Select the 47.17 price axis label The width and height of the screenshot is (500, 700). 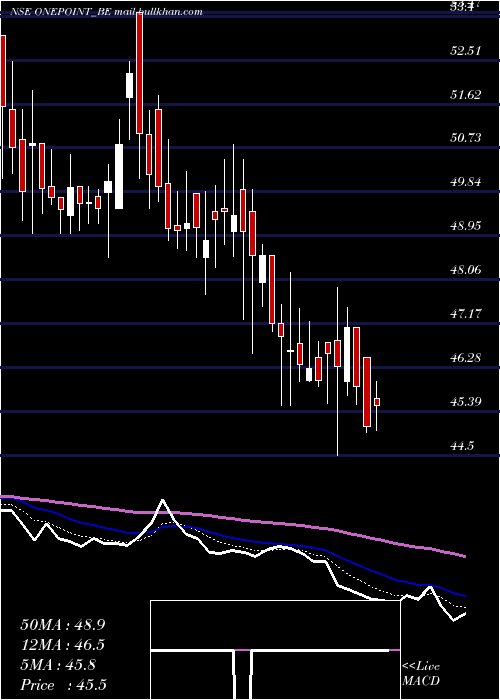(465, 313)
